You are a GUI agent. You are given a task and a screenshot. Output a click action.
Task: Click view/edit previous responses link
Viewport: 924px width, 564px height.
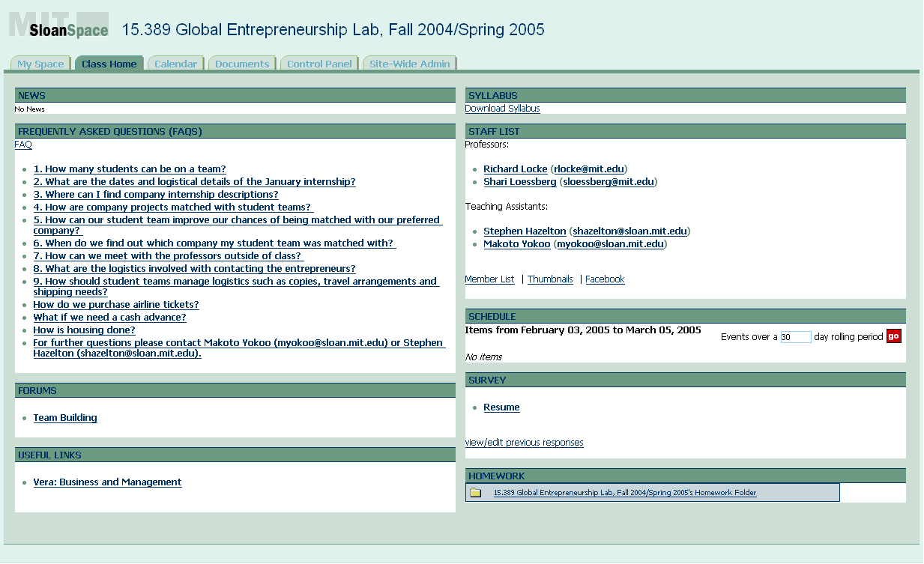click(x=524, y=443)
